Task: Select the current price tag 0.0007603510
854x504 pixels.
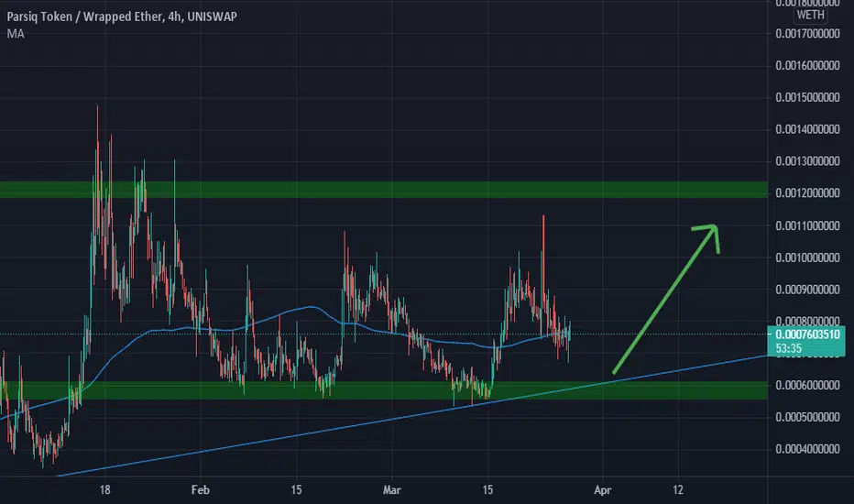Action: coord(807,334)
